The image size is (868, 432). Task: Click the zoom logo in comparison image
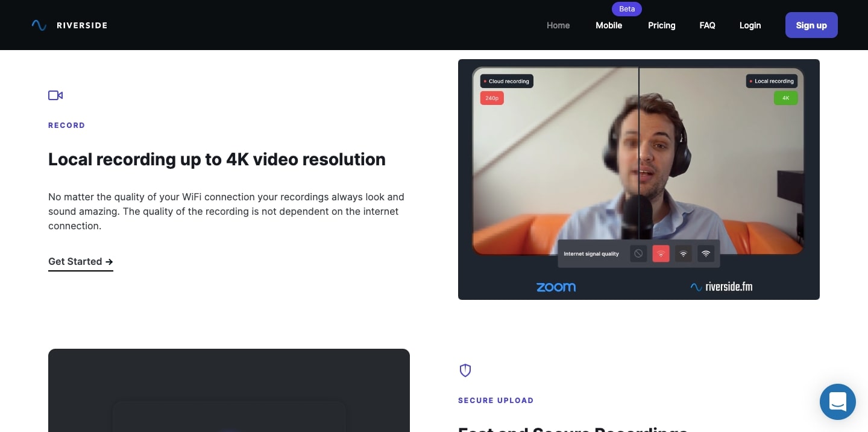click(x=556, y=287)
